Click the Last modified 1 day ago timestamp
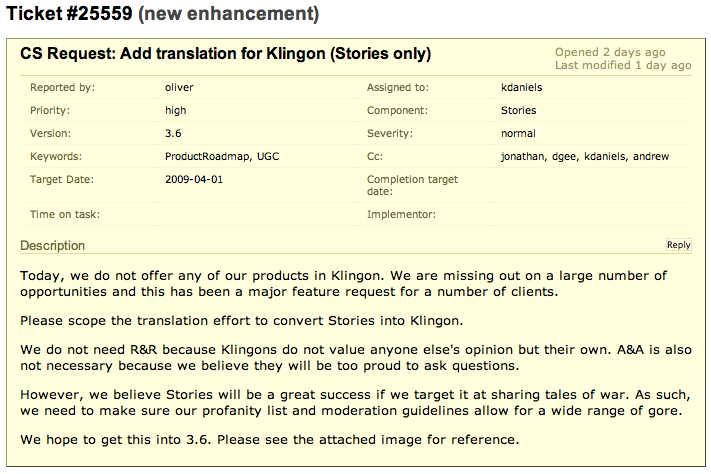711x474 pixels. click(x=623, y=65)
